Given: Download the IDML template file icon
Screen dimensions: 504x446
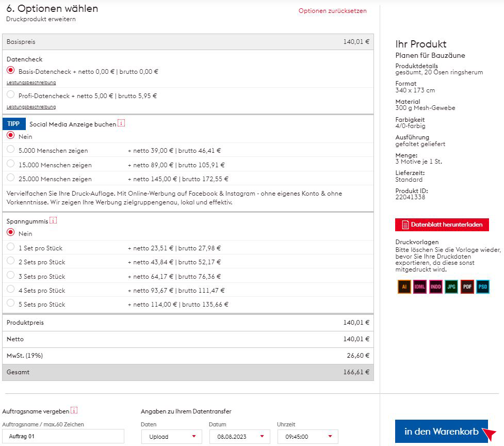Looking at the screenshot, I should 420,286.
